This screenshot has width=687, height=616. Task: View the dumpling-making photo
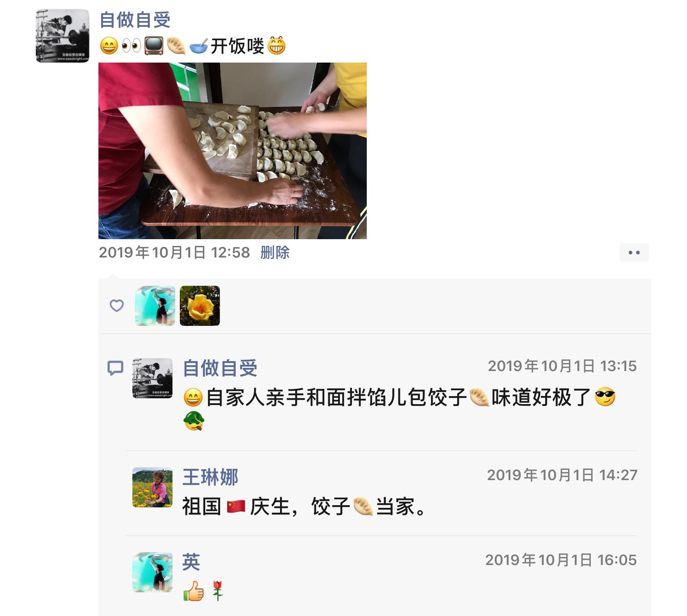coord(233,151)
